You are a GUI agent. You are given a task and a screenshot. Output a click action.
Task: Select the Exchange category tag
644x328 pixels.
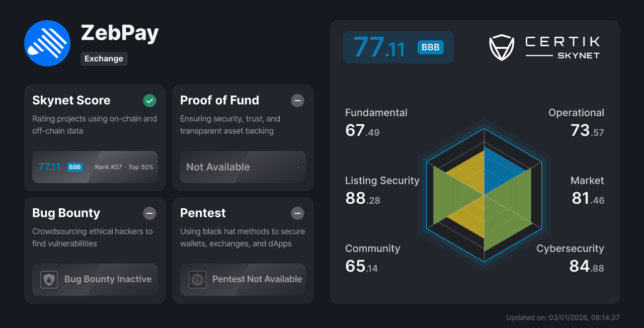coord(104,59)
